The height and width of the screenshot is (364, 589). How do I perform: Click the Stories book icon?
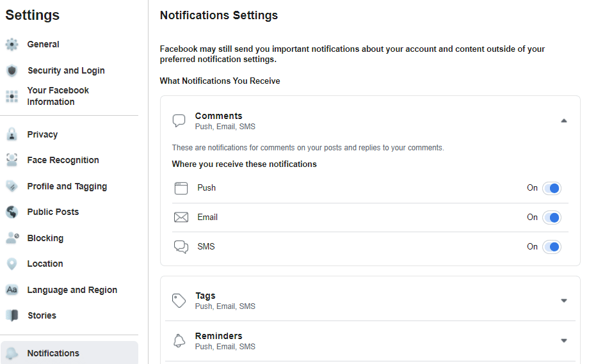(12, 315)
